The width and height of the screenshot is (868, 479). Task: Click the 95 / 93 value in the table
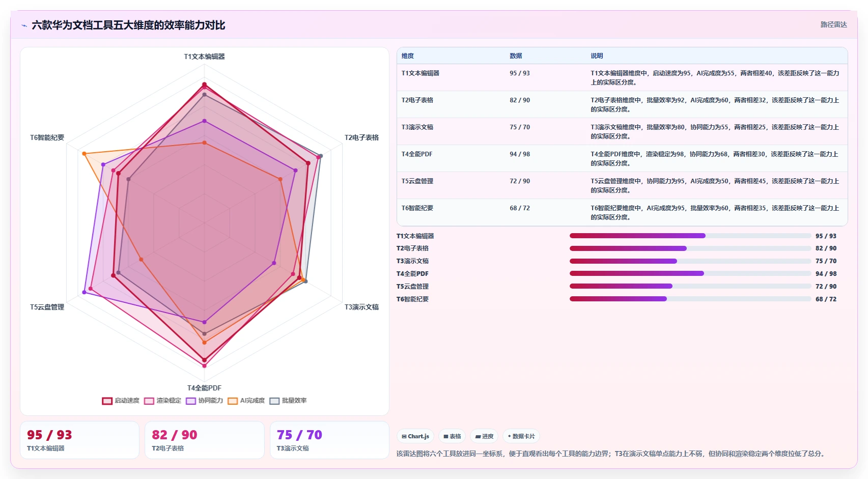pyautogui.click(x=519, y=73)
